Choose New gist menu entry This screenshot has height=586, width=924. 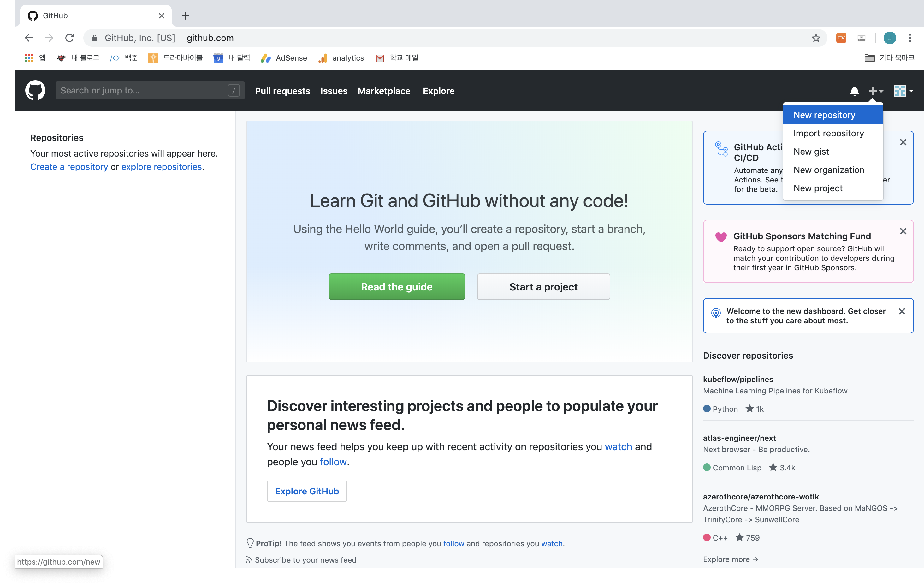click(x=811, y=152)
